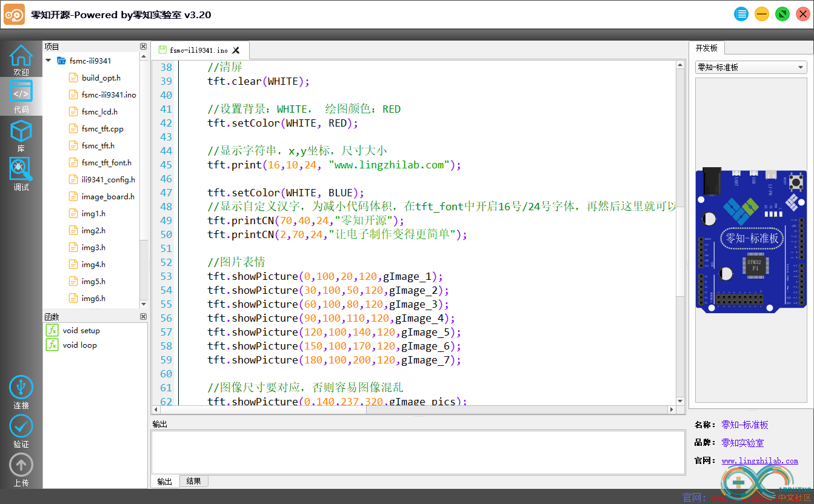The image size is (814, 504).
Task: Close the Project (项目) panel
Action: (143, 47)
